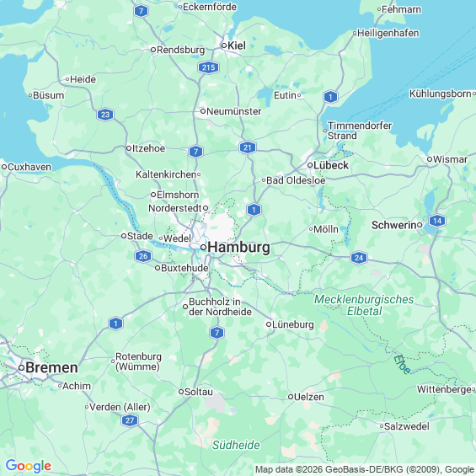Image resolution: width=476 pixels, height=476 pixels.
Task: Select the Cuxhaven town marker
Action: (x=4, y=167)
